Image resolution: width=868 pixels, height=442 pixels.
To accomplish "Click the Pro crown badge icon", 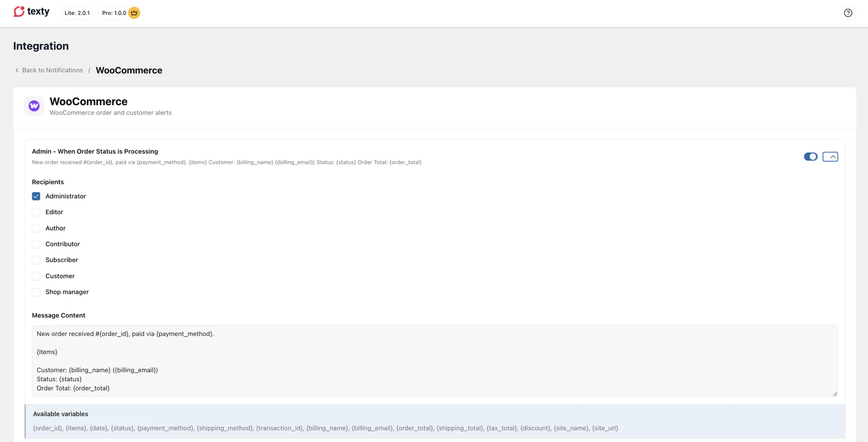I will (134, 13).
